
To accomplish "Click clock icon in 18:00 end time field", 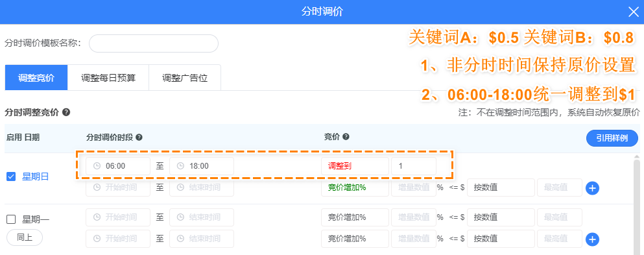I will pyautogui.click(x=180, y=166).
